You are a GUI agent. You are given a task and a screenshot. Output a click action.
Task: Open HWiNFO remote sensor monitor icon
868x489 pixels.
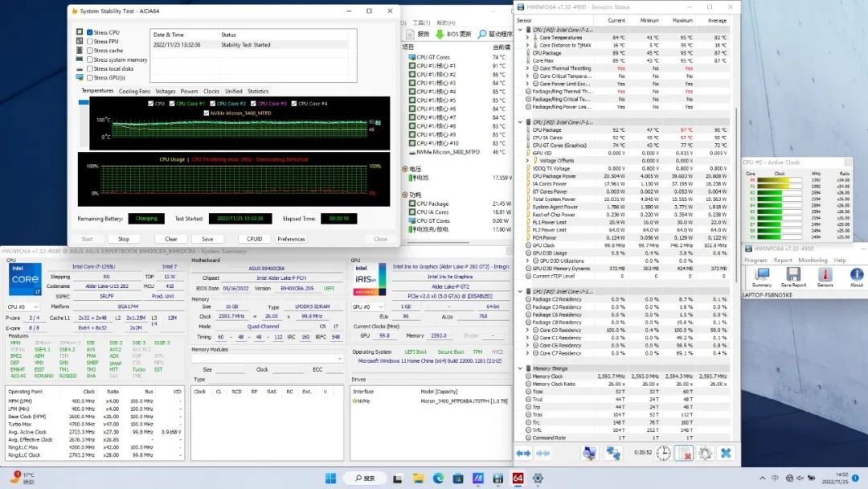(590, 453)
